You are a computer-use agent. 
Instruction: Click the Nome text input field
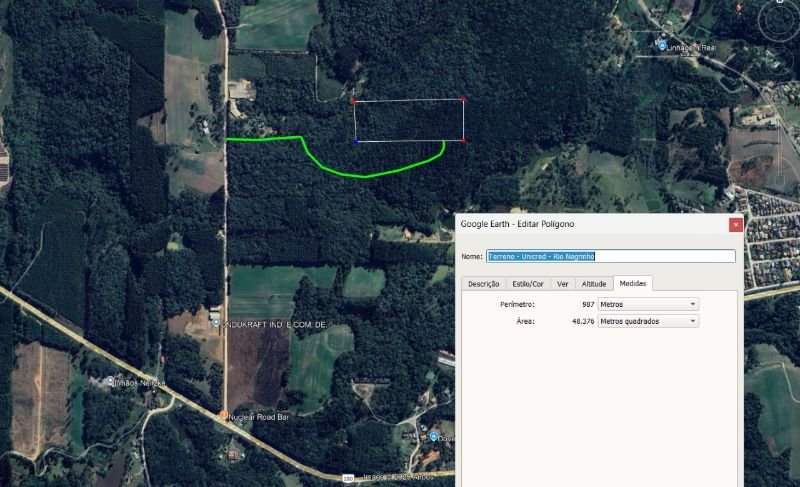610,256
